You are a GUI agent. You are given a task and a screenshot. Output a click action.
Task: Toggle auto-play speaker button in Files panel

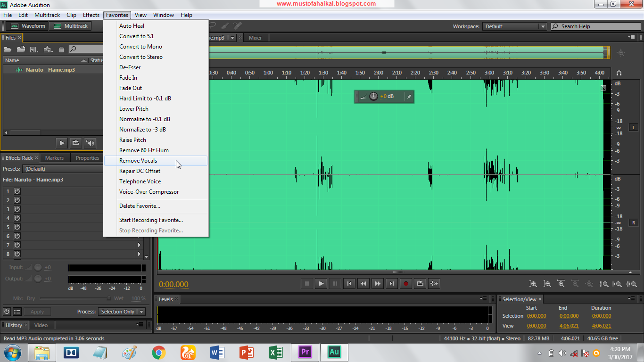90,143
